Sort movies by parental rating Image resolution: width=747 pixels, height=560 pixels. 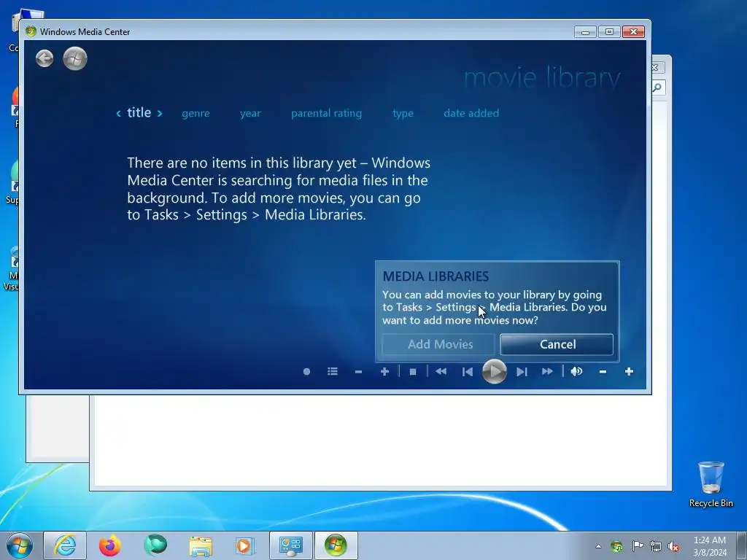pyautogui.click(x=326, y=113)
